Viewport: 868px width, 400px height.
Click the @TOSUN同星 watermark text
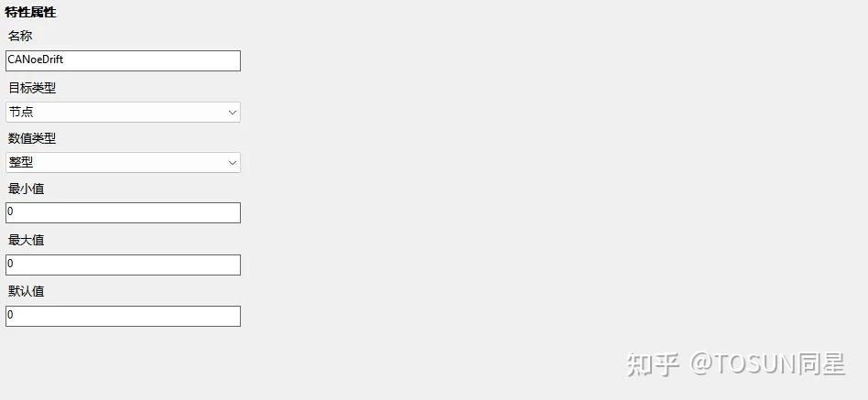click(767, 363)
